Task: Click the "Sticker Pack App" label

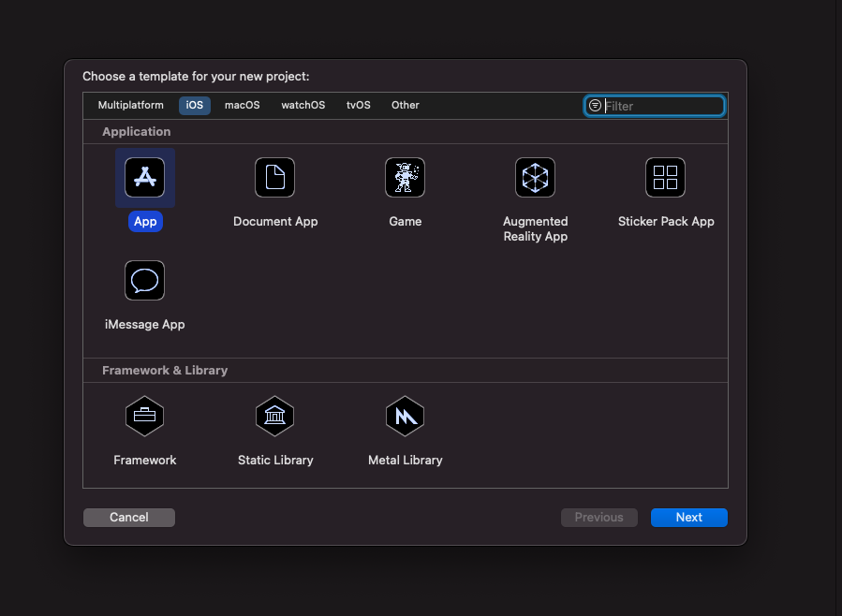Action: pos(666,222)
